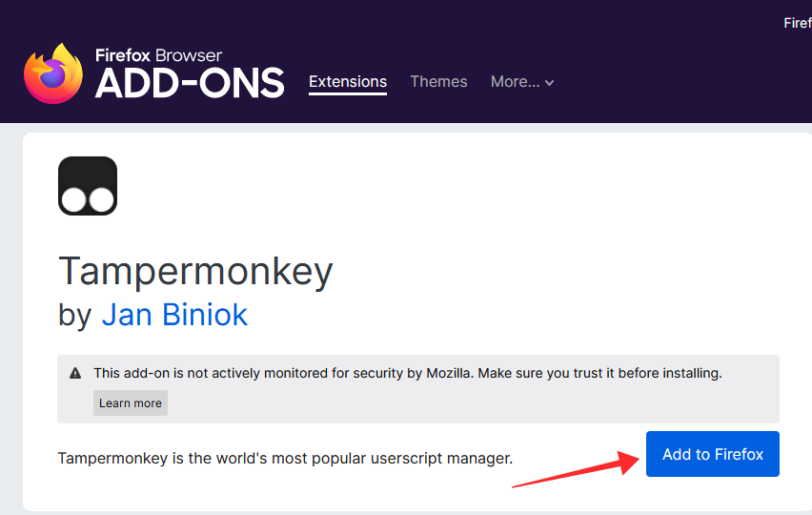Click the ADD-ONS wordmark
Viewport: 812px width, 515px height.
pyautogui.click(x=190, y=84)
